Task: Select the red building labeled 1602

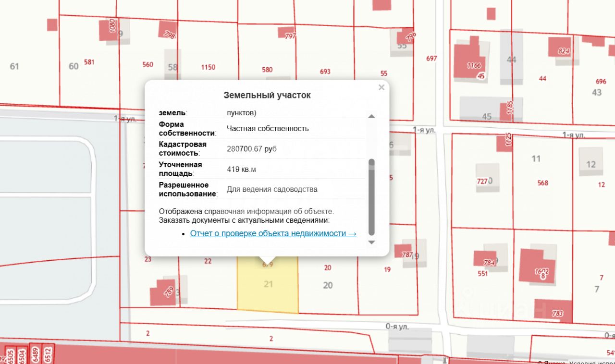Action: [x=538, y=266]
